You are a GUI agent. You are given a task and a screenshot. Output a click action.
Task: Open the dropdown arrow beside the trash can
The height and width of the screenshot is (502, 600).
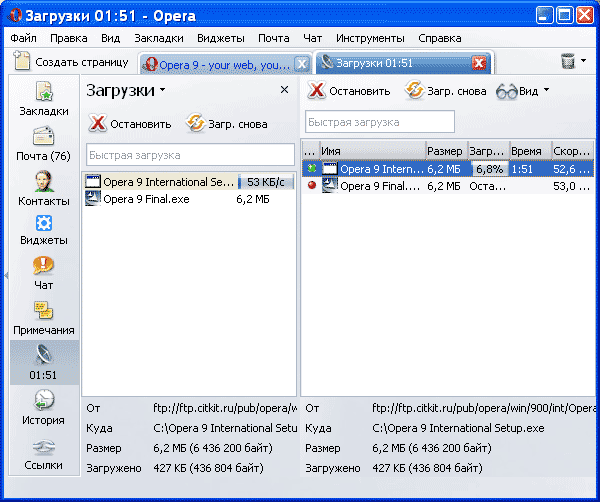[x=583, y=60]
